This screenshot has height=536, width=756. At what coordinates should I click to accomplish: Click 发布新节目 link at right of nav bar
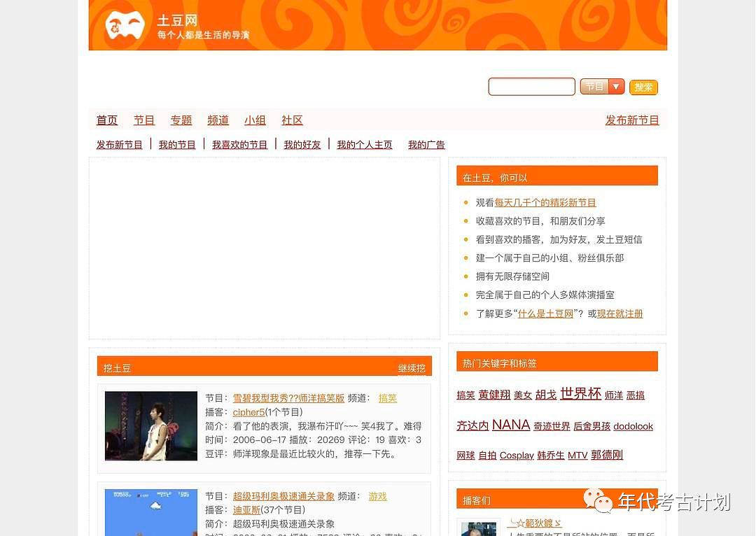(631, 120)
